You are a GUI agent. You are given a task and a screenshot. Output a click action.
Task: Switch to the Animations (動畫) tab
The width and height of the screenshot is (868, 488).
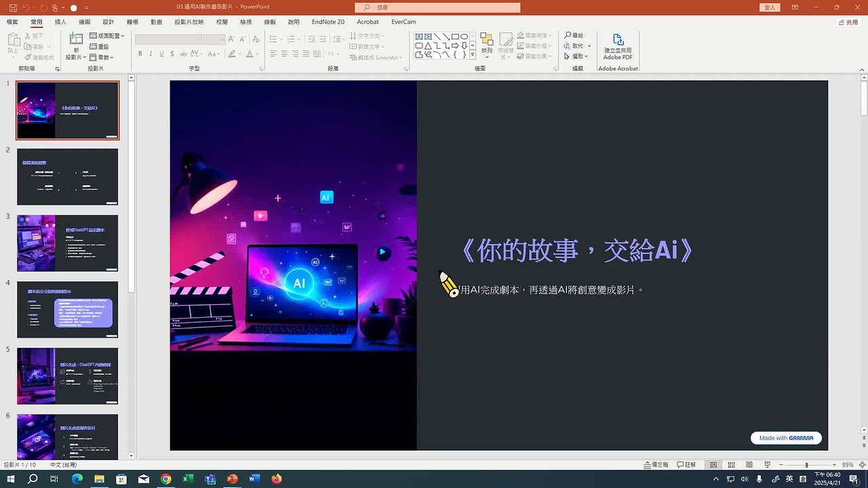coord(157,22)
